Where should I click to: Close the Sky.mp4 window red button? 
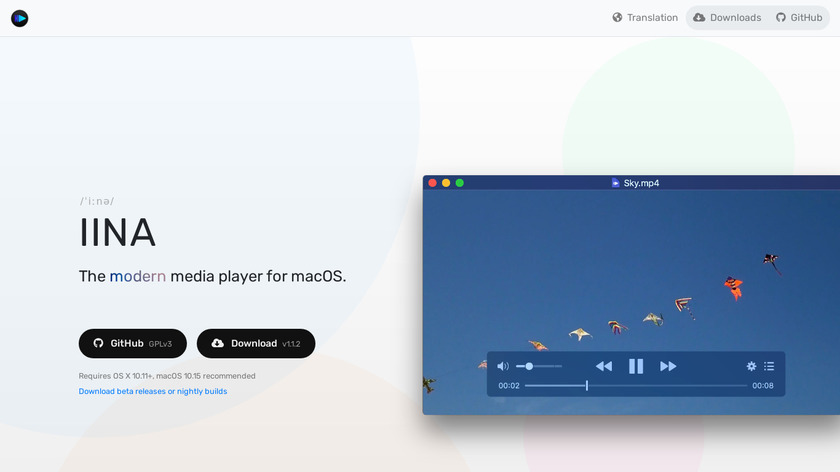point(432,183)
